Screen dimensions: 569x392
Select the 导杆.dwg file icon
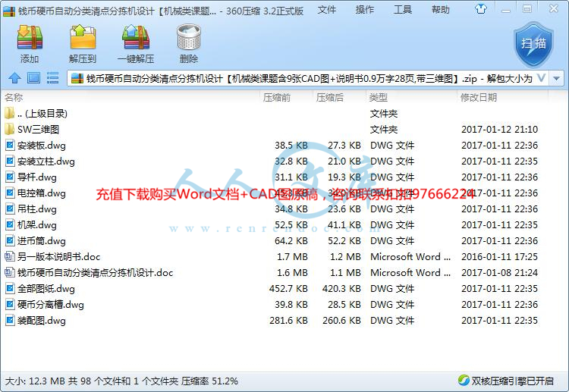(10, 177)
